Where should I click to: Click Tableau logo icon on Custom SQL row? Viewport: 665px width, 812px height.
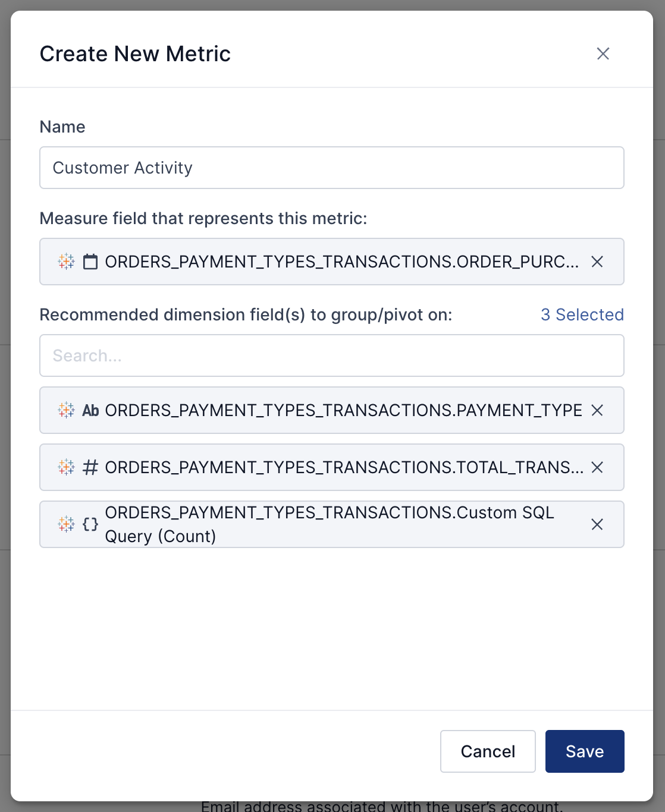coord(66,524)
